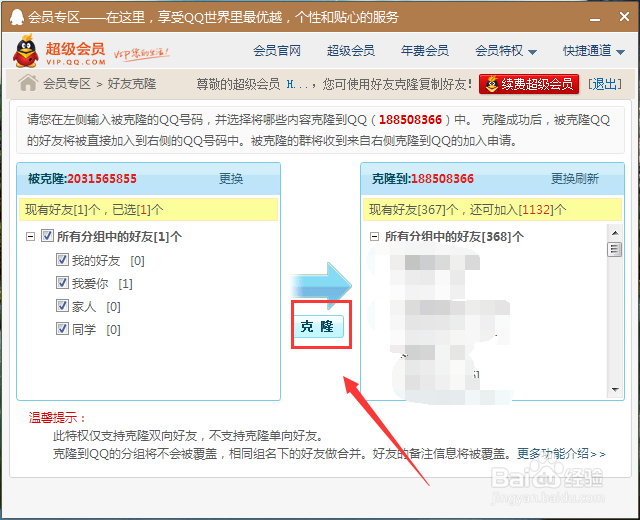This screenshot has height=520, width=640.
Task: Go to 会员专区 breadcrumb link
Action: click(67, 84)
